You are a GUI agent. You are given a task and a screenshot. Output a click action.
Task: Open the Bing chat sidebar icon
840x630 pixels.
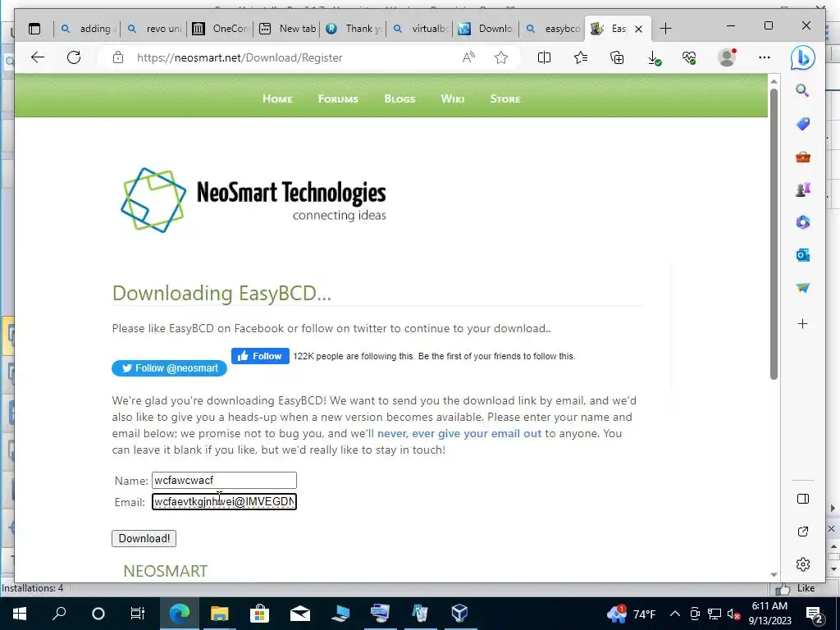(x=802, y=58)
